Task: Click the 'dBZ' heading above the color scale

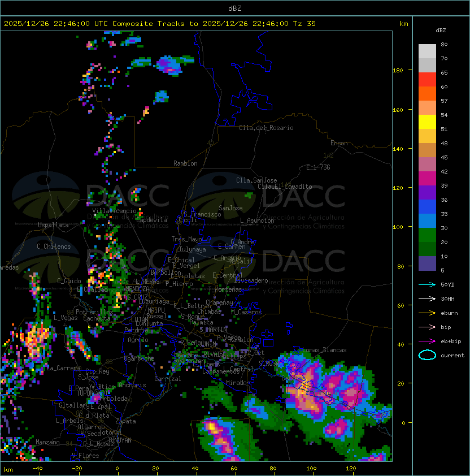Action: click(441, 31)
